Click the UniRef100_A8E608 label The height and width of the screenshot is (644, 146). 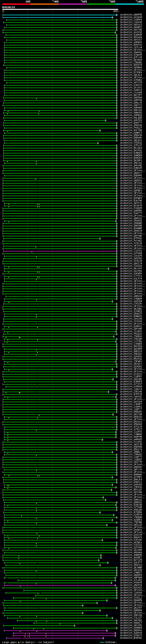(131, 296)
